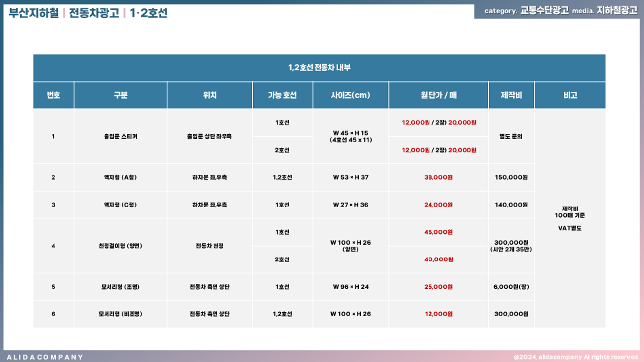Click the ALIDACOMPANY footer logo text
The image size is (644, 362).
click(x=45, y=357)
